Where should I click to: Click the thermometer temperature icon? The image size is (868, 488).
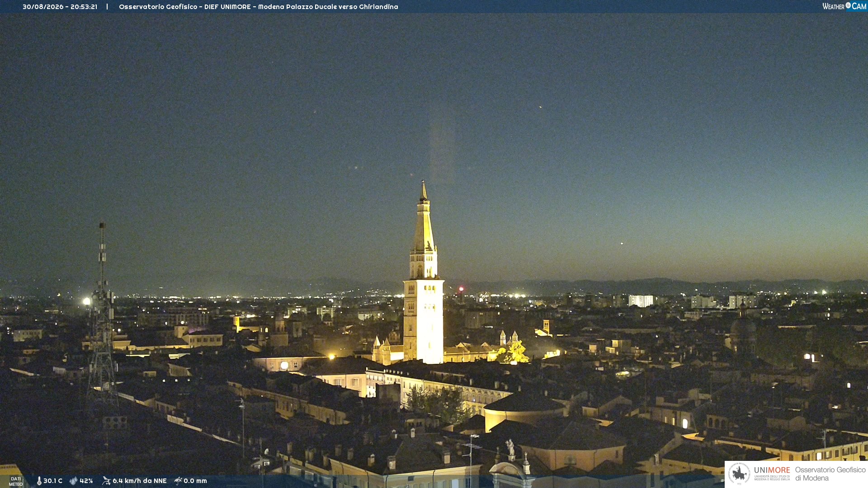point(39,481)
